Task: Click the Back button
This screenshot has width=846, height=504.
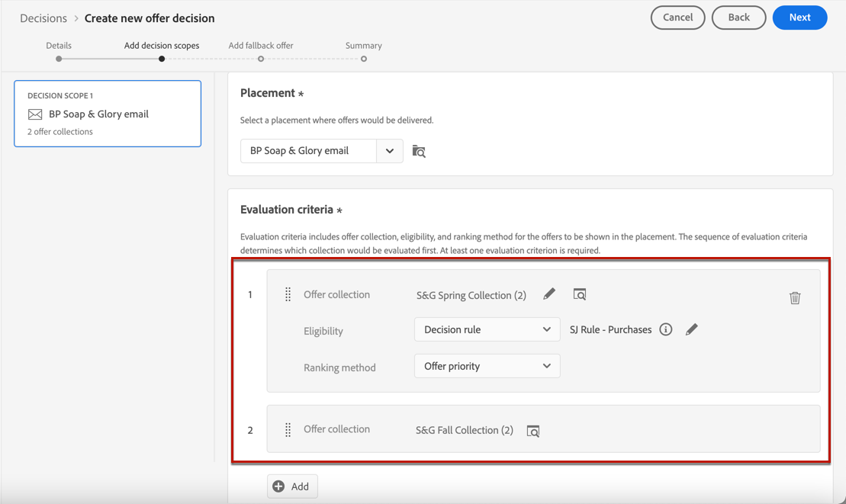Action: pos(738,18)
